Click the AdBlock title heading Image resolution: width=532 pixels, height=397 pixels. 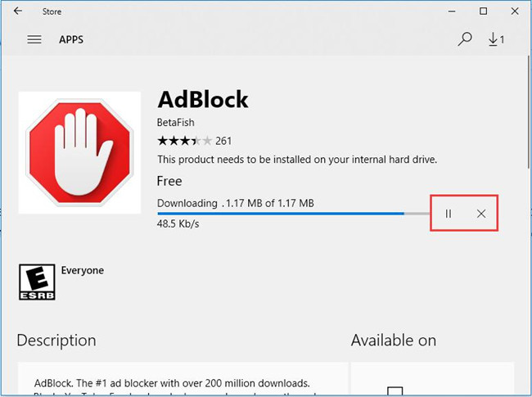(x=203, y=99)
